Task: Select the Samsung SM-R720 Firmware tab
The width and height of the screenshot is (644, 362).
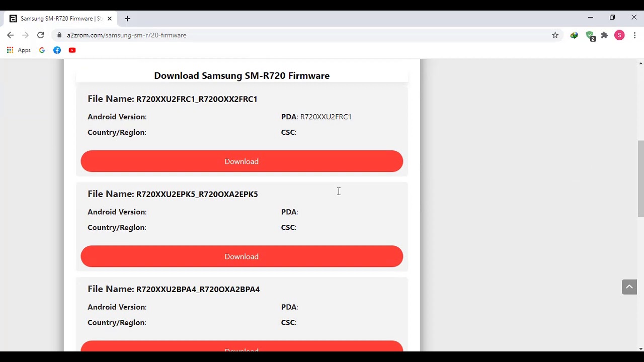Action: [x=60, y=19]
